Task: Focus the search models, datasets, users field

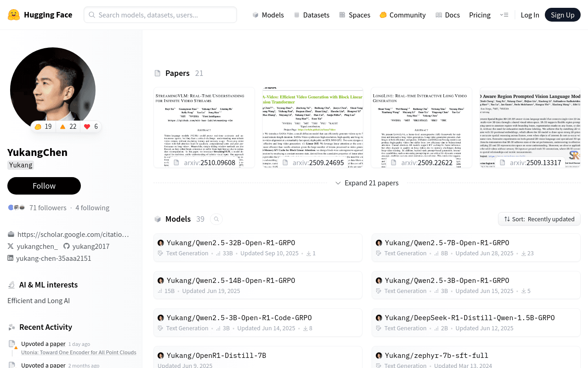Action: click(160, 15)
